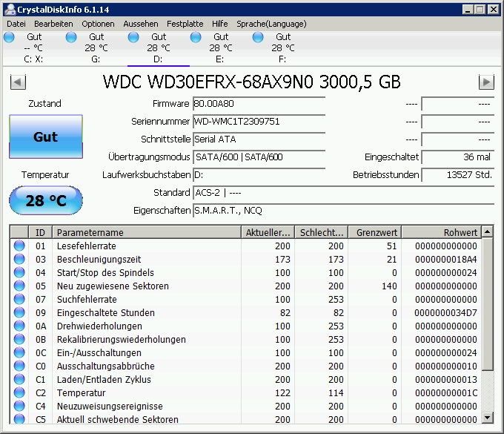
Task: Click the Firmware field 80.00A80
Action: click(259, 104)
